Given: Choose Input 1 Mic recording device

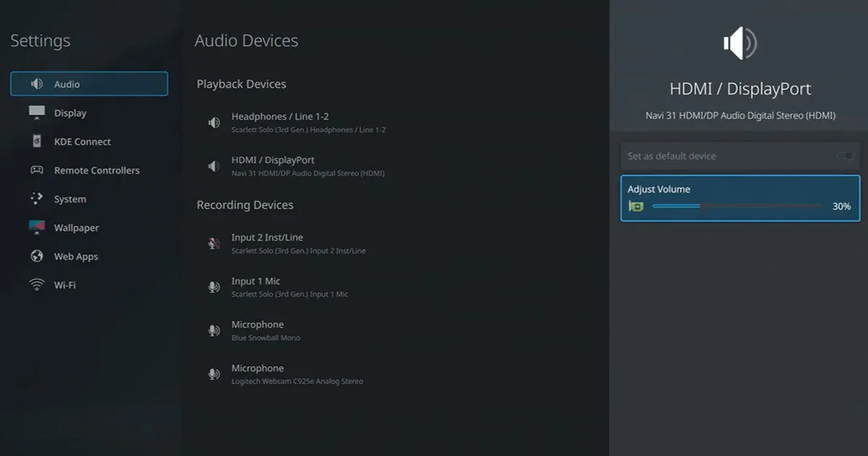Looking at the screenshot, I should coord(256,287).
